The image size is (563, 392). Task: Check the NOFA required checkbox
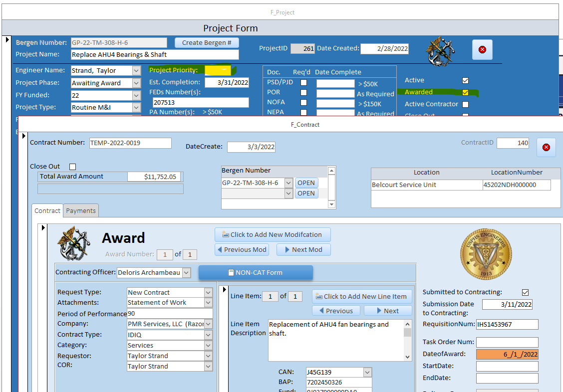point(304,103)
